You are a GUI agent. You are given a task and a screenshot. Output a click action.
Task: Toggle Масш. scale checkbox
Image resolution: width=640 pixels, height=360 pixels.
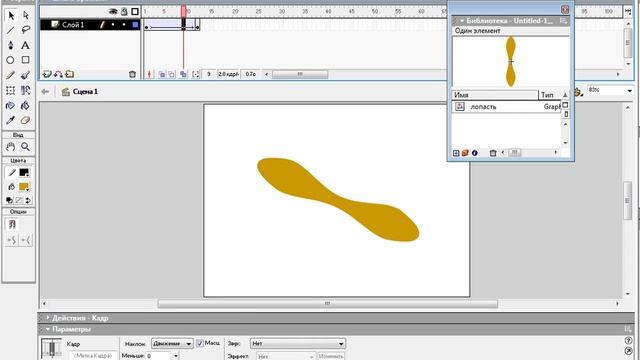point(200,343)
